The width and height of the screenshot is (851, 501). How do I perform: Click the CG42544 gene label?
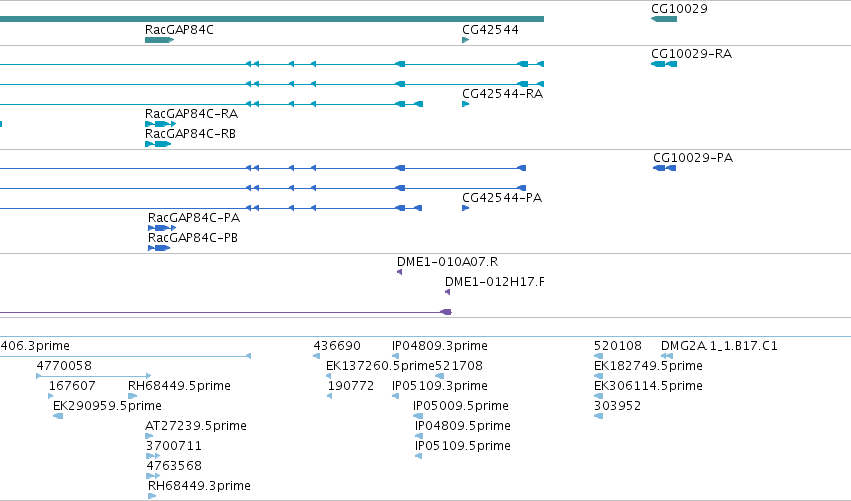(490, 30)
